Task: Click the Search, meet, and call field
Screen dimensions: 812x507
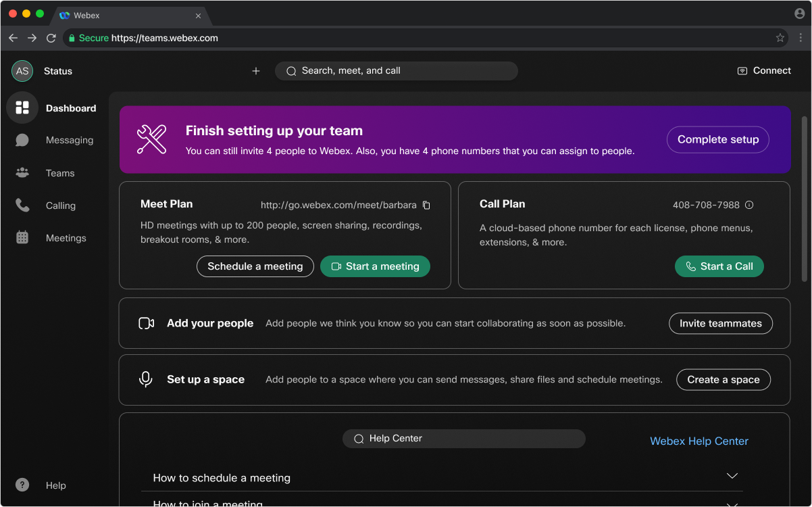Action: pyautogui.click(x=397, y=71)
